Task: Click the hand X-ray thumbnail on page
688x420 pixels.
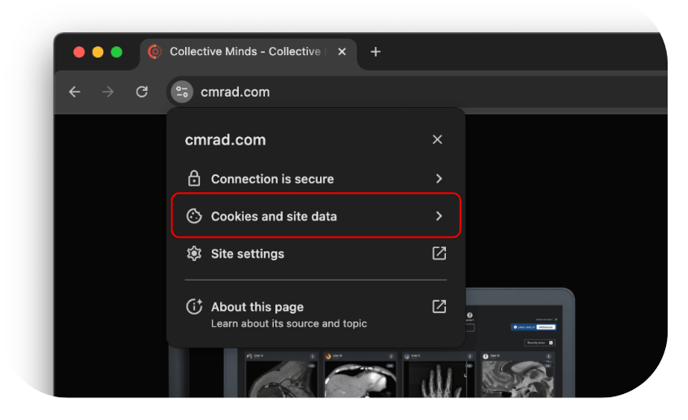Action: pyautogui.click(x=439, y=378)
